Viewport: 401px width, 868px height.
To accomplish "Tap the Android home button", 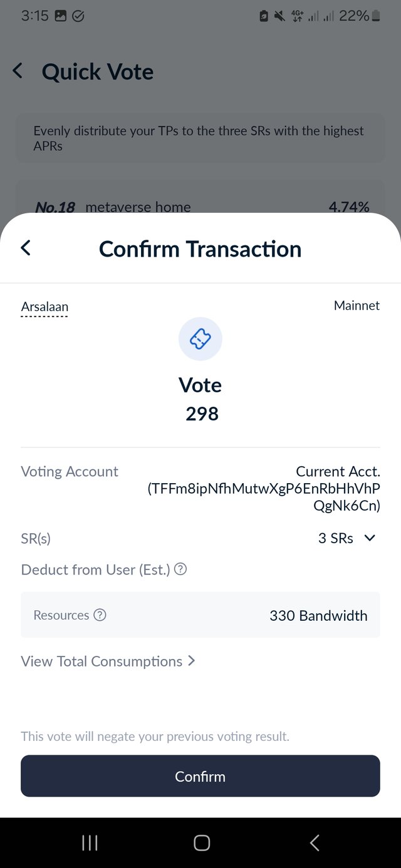I will coord(201,843).
